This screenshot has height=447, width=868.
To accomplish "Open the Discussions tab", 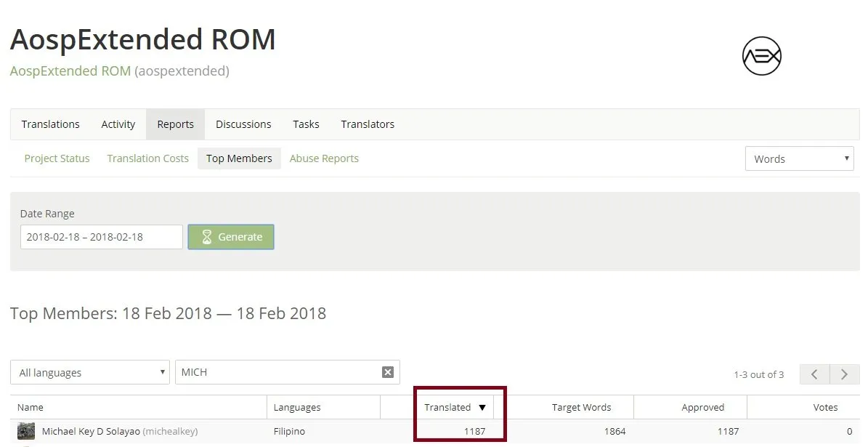I will coord(243,124).
